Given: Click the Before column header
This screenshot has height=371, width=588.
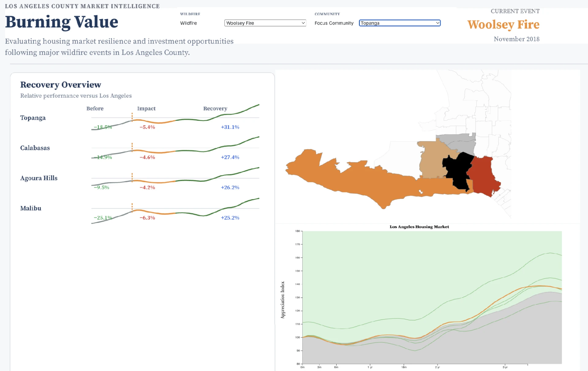Looking at the screenshot, I should [95, 109].
